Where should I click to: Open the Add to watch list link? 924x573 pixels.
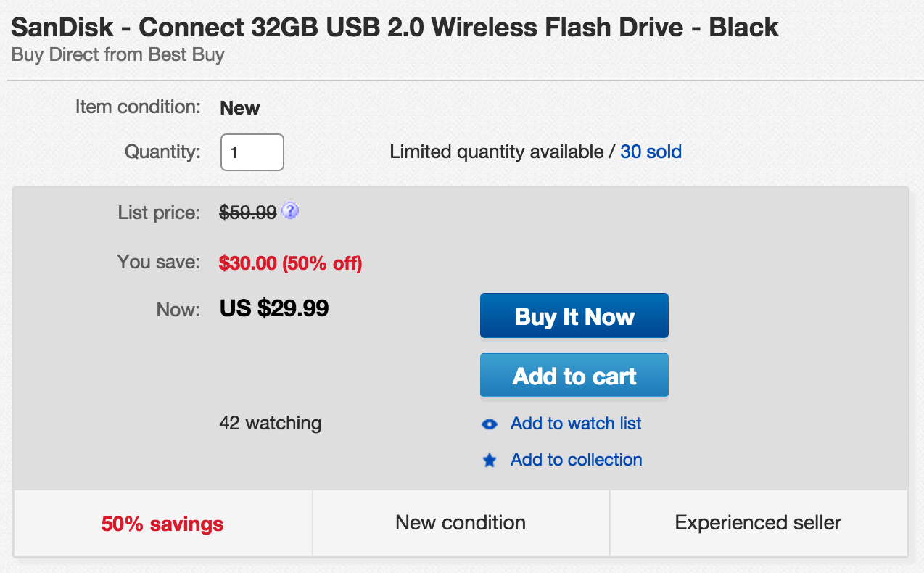click(576, 424)
